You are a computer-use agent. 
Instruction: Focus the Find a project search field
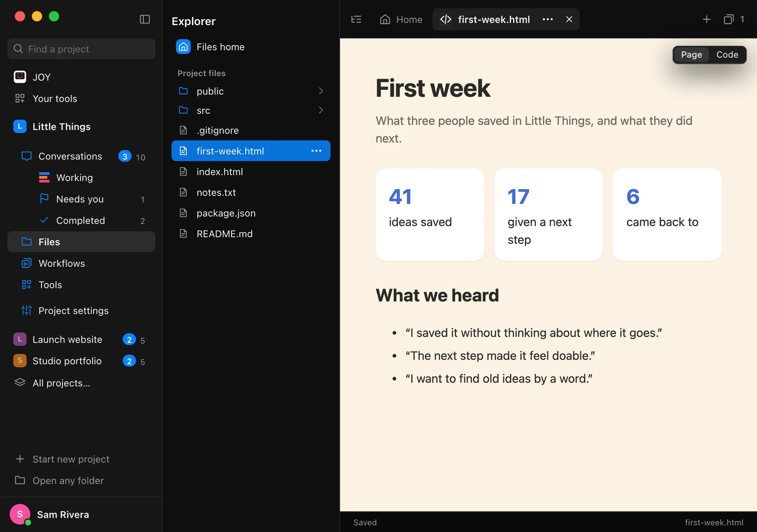point(81,49)
